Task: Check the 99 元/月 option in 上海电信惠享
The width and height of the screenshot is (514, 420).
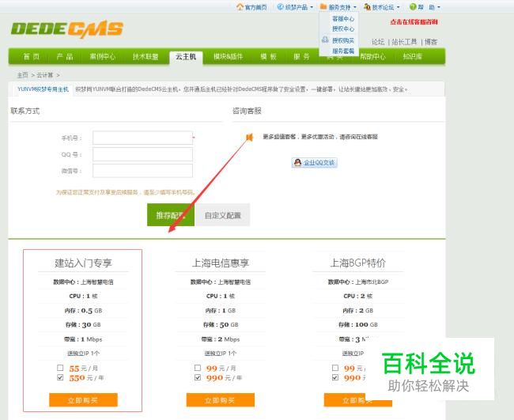Action: tap(198, 368)
